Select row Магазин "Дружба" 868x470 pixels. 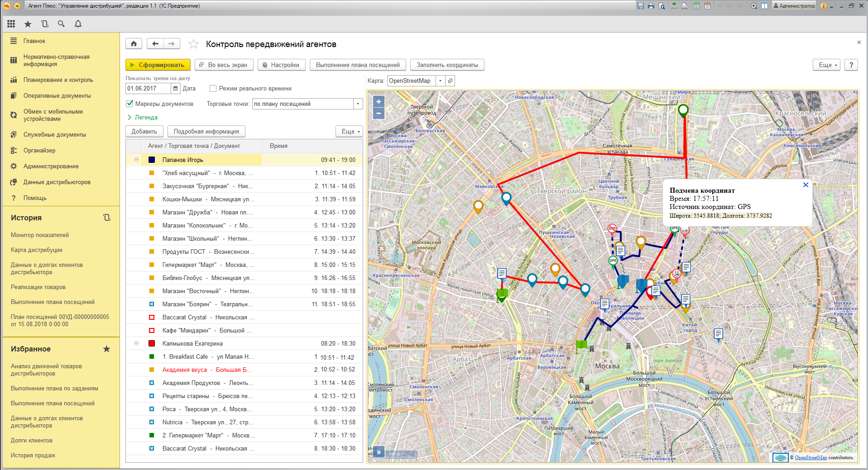click(245, 212)
